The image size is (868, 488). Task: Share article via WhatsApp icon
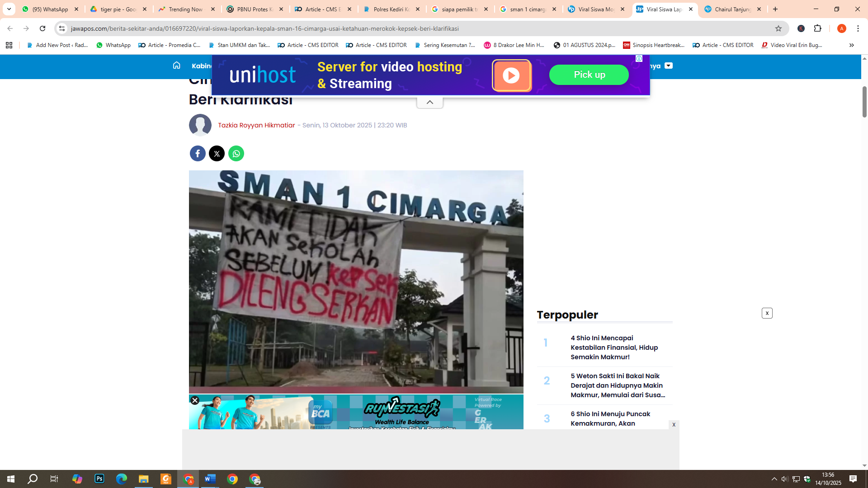pos(236,154)
